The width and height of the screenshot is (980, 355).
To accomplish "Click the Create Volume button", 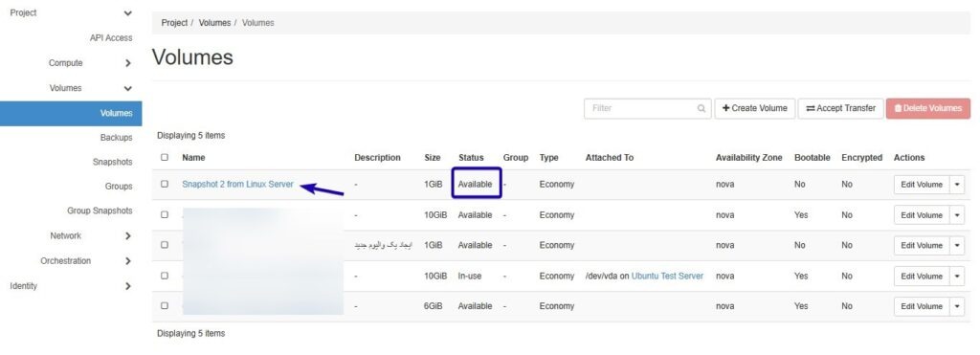I will pyautogui.click(x=755, y=109).
